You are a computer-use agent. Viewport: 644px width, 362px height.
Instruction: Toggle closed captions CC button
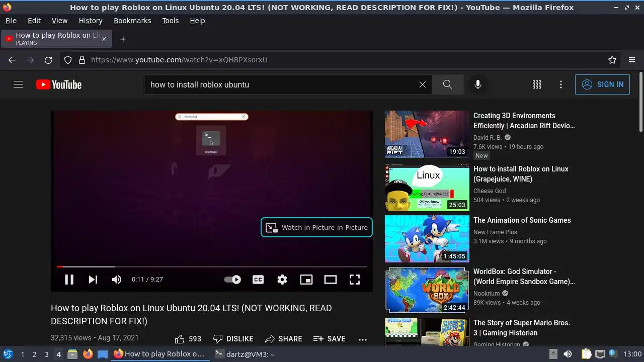click(258, 280)
